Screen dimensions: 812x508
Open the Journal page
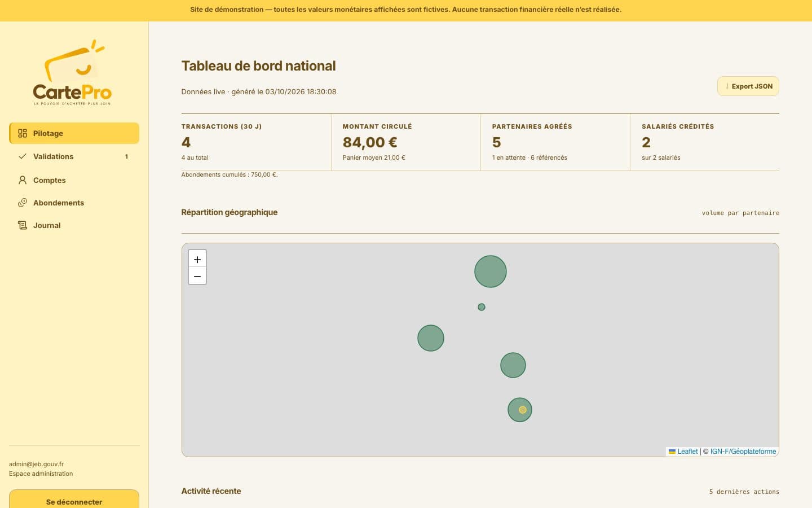(x=74, y=225)
